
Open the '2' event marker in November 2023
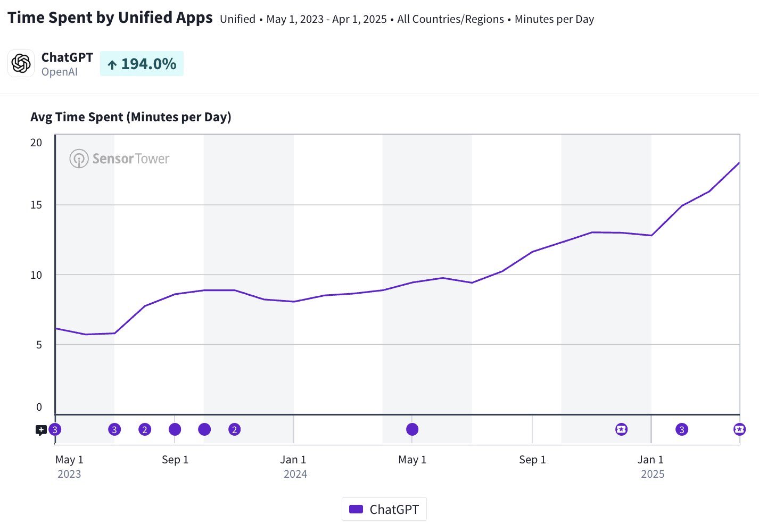[x=235, y=429]
